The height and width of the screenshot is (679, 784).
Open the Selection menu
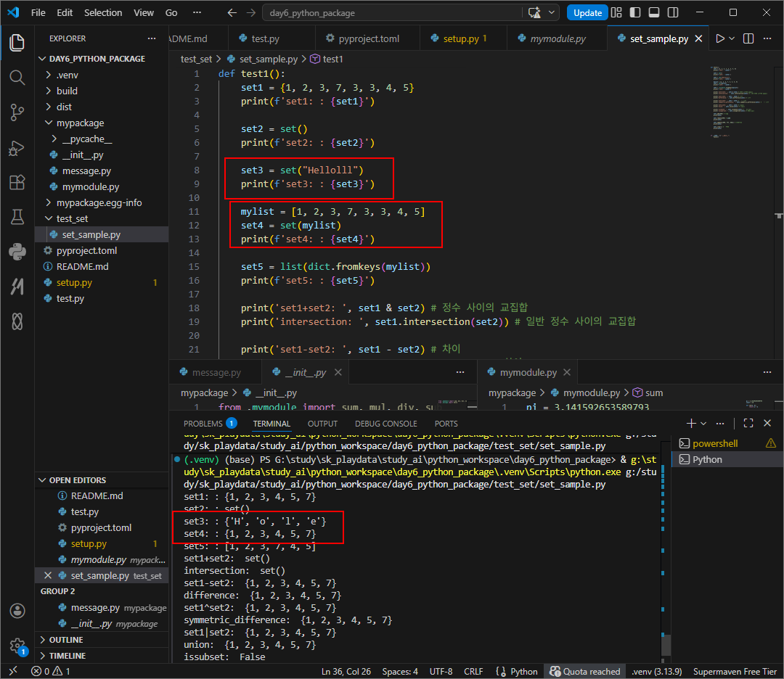click(x=103, y=12)
